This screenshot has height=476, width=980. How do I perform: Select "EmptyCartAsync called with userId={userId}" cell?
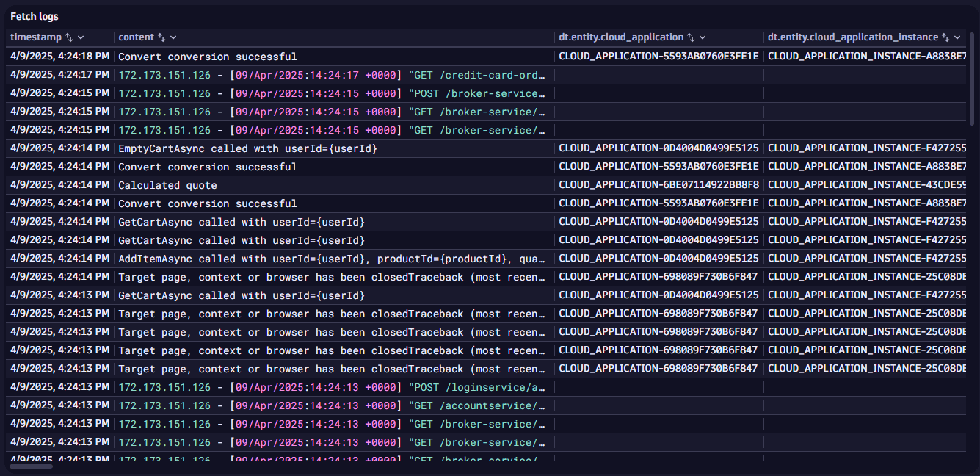[x=334, y=148]
